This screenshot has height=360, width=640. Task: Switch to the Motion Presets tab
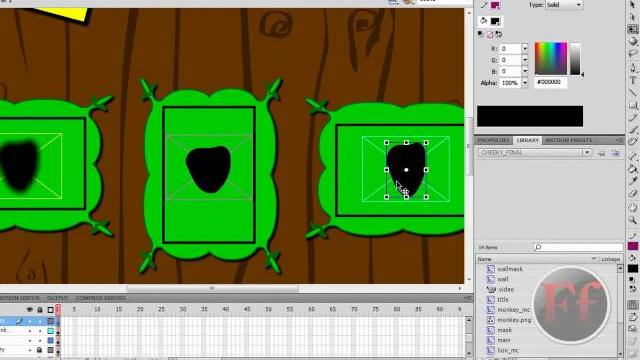[568, 140]
